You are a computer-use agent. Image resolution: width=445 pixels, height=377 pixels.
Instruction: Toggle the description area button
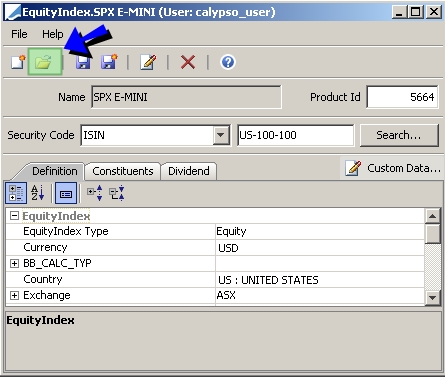(x=66, y=193)
